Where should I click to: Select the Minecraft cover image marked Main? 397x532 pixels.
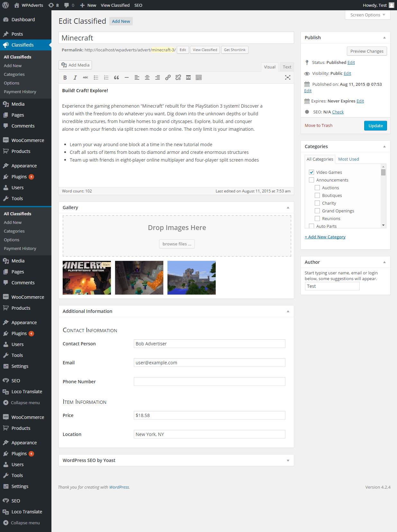click(x=87, y=278)
